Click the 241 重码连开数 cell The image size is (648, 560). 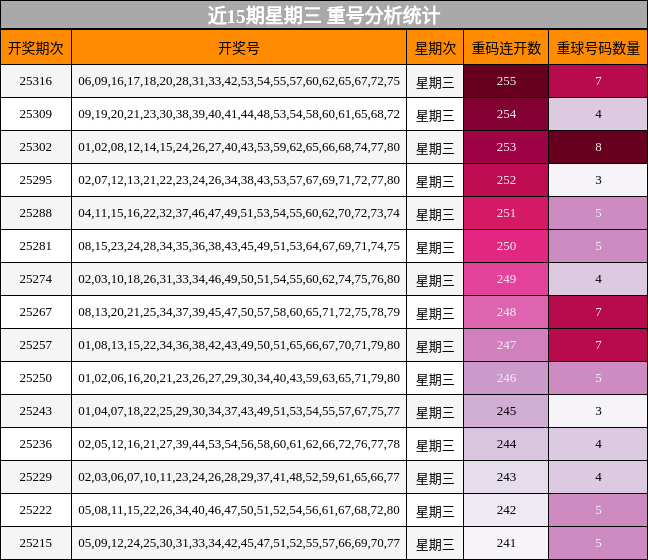tap(506, 543)
